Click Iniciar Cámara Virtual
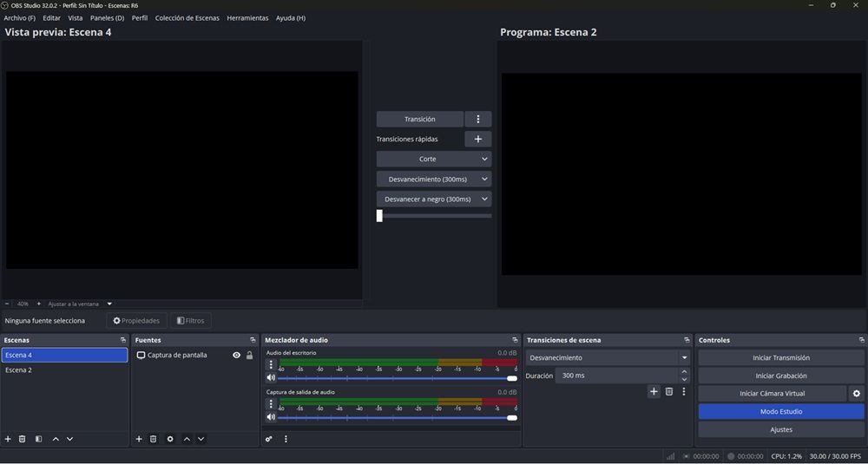The image size is (868, 464). (x=773, y=393)
